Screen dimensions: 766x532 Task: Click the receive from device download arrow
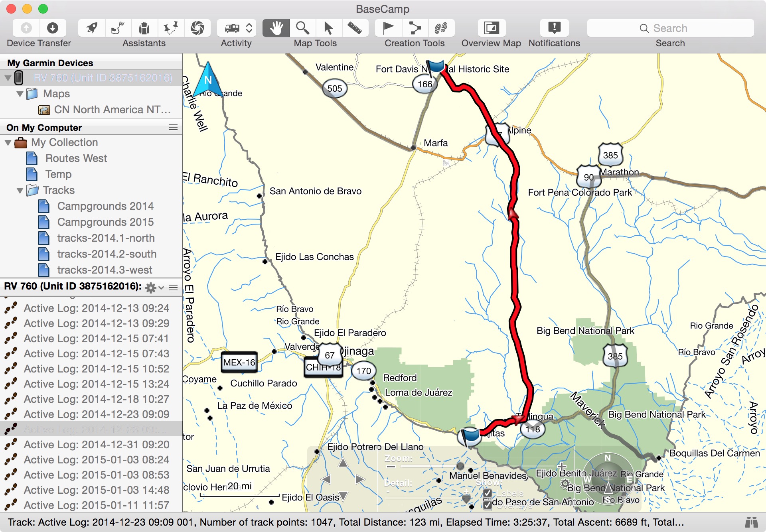52,28
